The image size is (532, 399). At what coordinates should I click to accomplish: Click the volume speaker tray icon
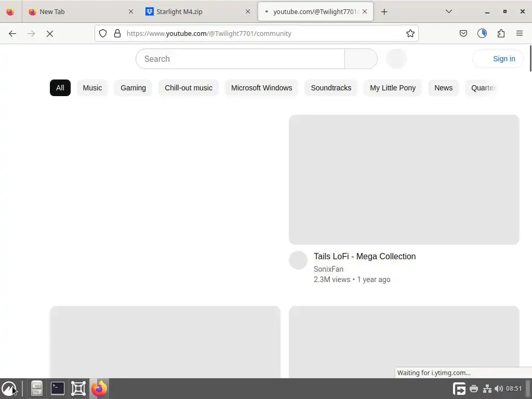coord(499,389)
